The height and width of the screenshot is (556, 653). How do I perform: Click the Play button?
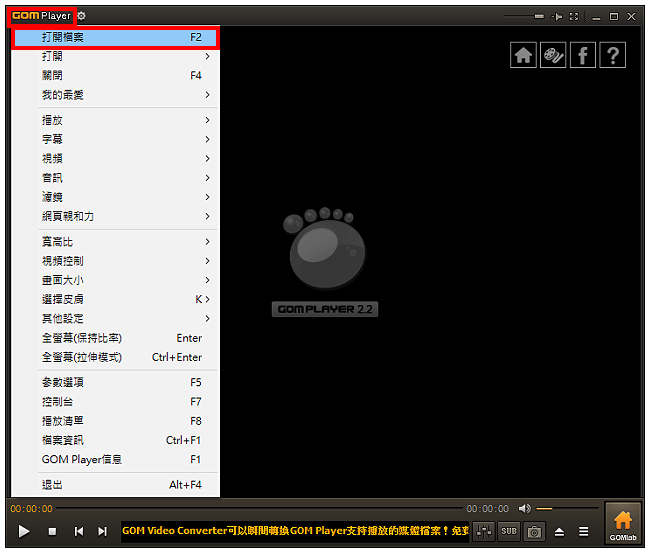[24, 532]
